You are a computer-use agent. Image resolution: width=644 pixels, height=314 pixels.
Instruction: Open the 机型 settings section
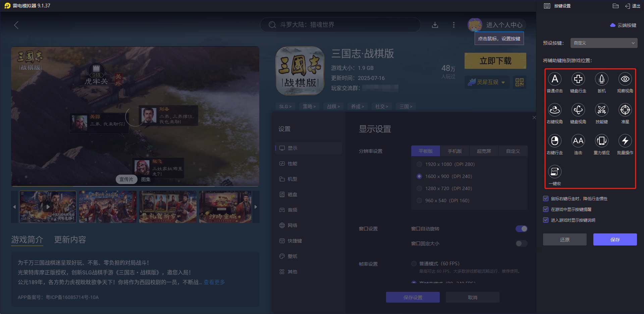pos(309,179)
